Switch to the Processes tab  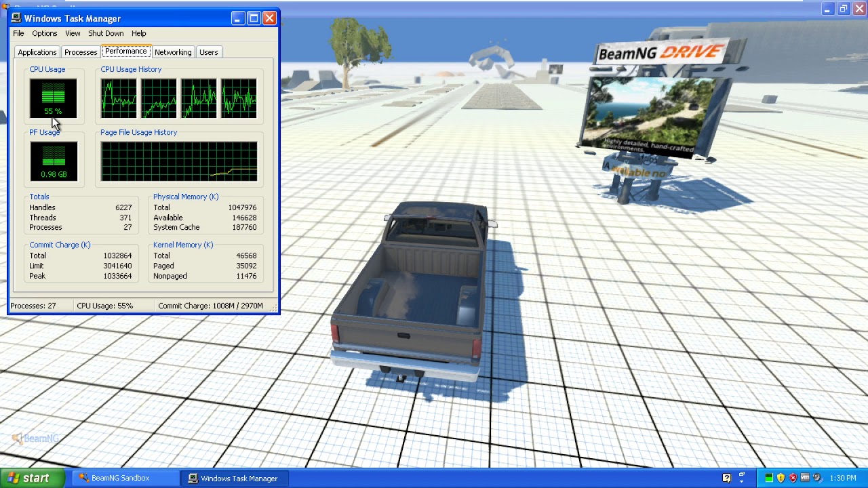point(81,52)
